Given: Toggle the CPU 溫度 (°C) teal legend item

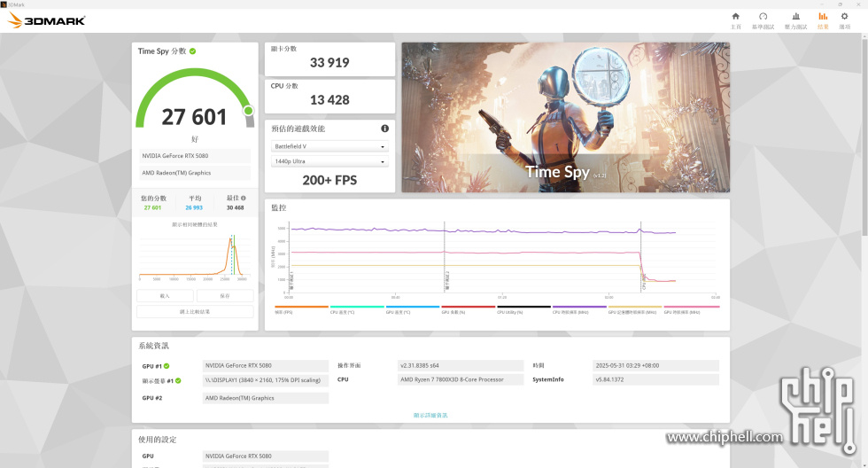Looking at the screenshot, I should click(357, 309).
